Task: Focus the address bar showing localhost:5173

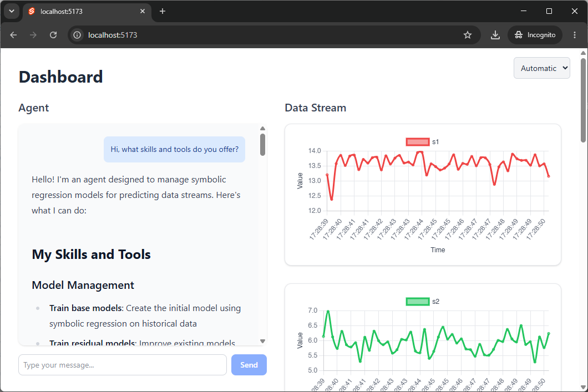Action: 273,35
